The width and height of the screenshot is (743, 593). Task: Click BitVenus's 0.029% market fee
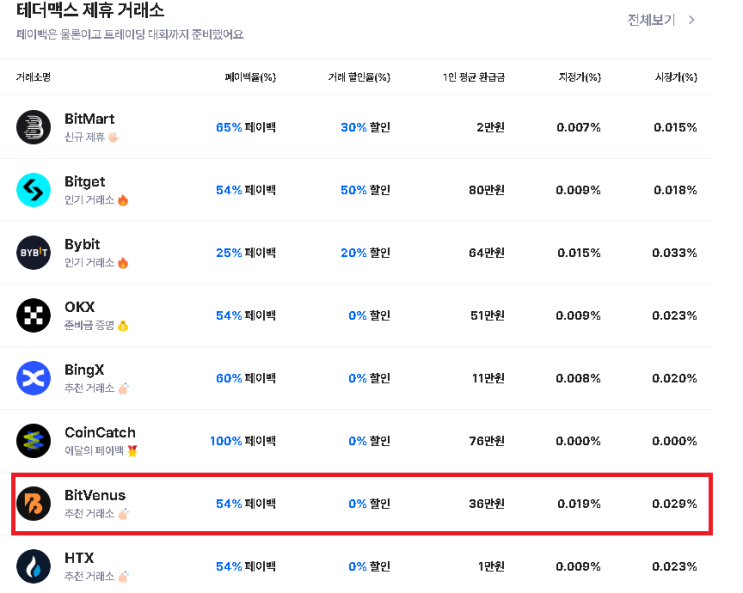click(x=675, y=503)
